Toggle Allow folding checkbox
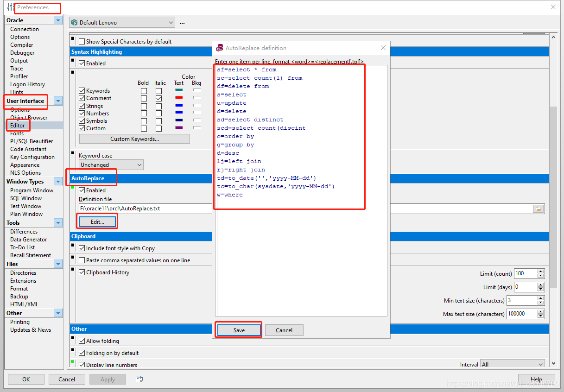The width and height of the screenshot is (564, 392). (x=82, y=341)
